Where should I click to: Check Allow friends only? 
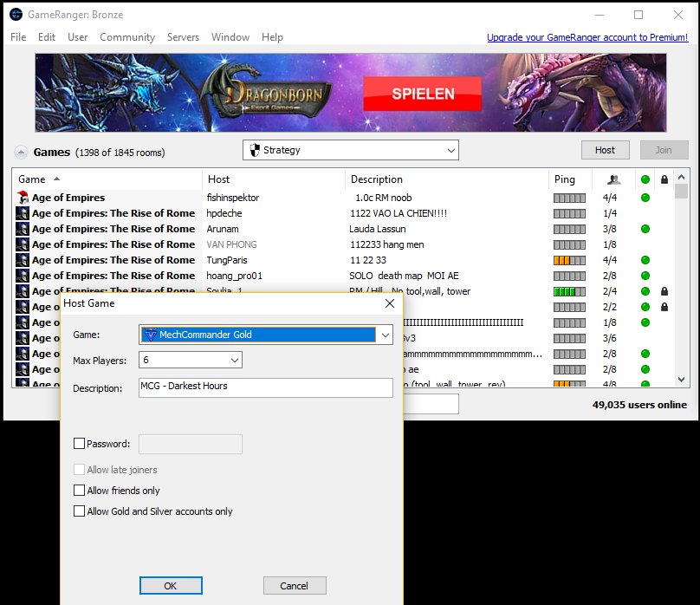coord(79,491)
